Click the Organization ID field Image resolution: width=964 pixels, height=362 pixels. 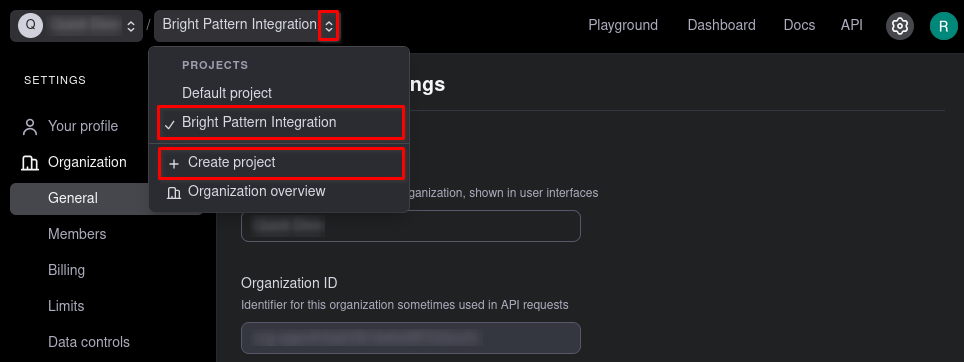tap(411, 338)
